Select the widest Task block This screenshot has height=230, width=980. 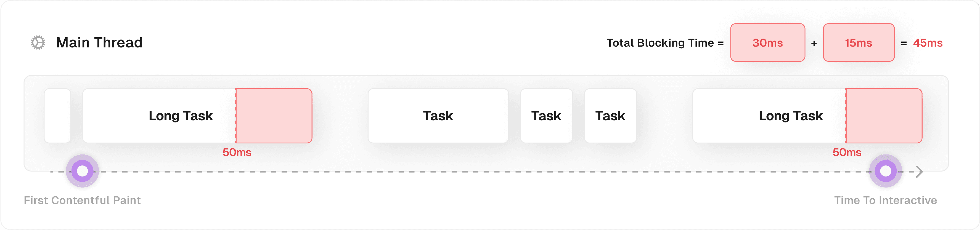coord(438,116)
